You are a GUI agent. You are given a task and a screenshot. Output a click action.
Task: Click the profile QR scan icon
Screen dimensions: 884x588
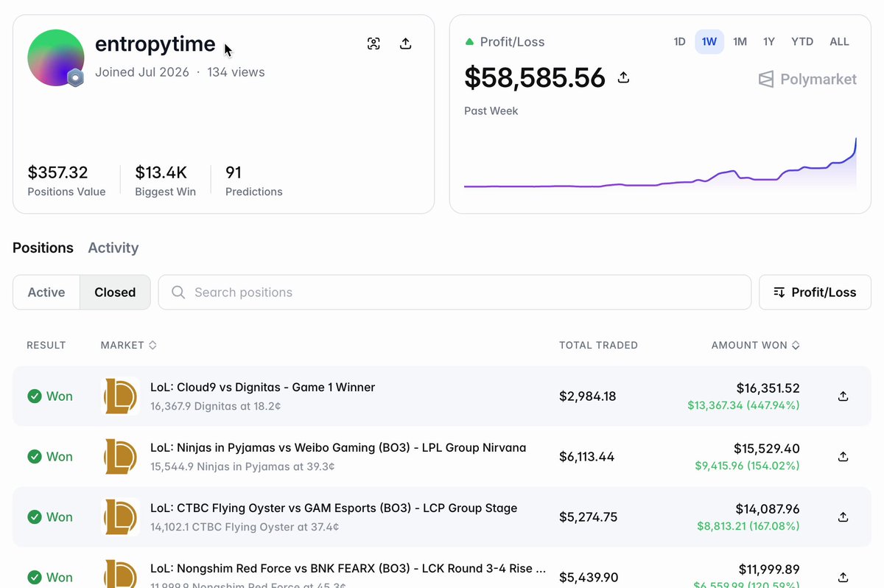pyautogui.click(x=373, y=43)
